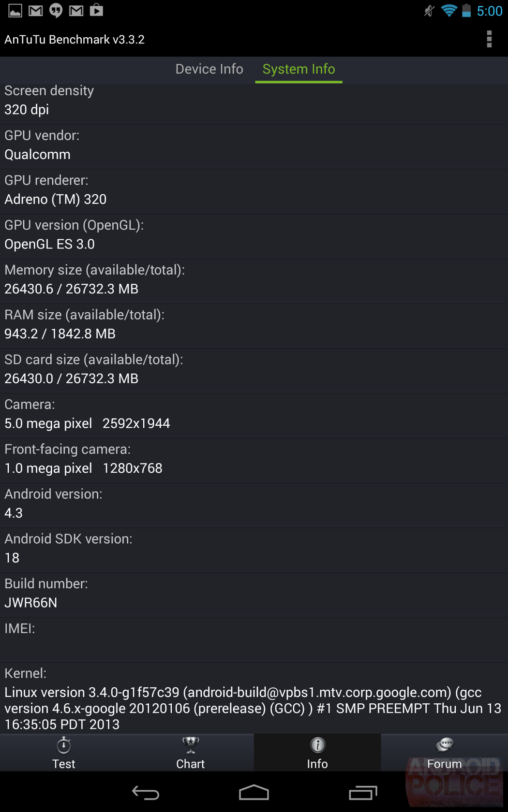Tap the Info circle icon

[x=317, y=746]
